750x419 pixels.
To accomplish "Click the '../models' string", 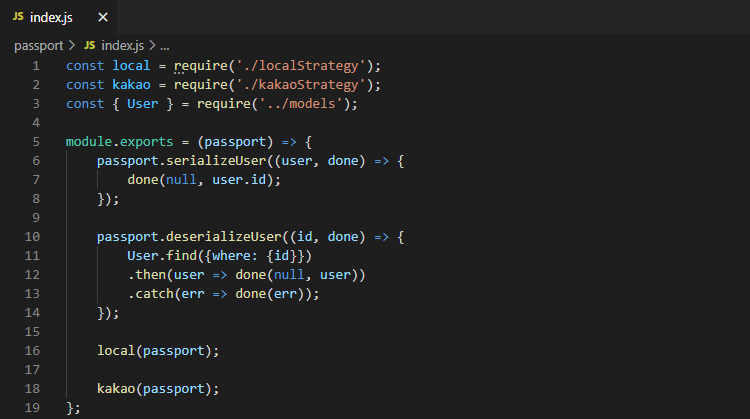I will point(301,104).
